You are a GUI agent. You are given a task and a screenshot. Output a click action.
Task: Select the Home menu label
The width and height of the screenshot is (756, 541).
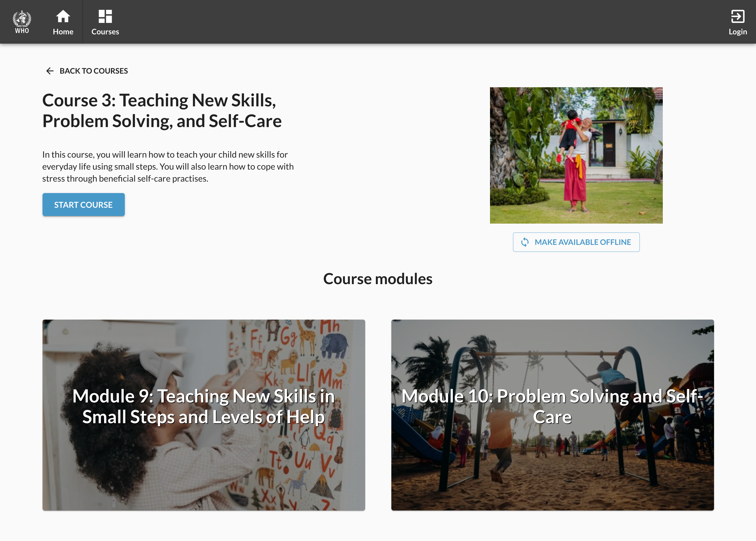[63, 32]
